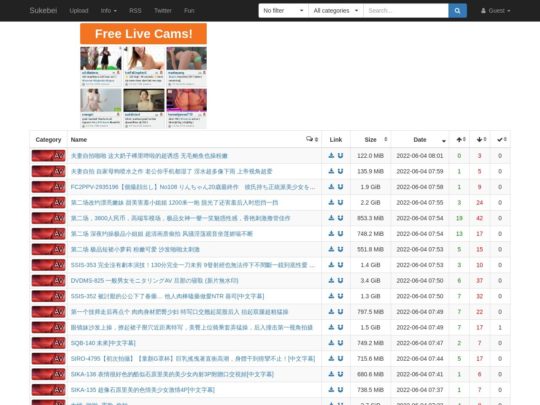Open magnet link for DVDMS-825 row
The width and height of the screenshot is (540, 405).
point(340,280)
